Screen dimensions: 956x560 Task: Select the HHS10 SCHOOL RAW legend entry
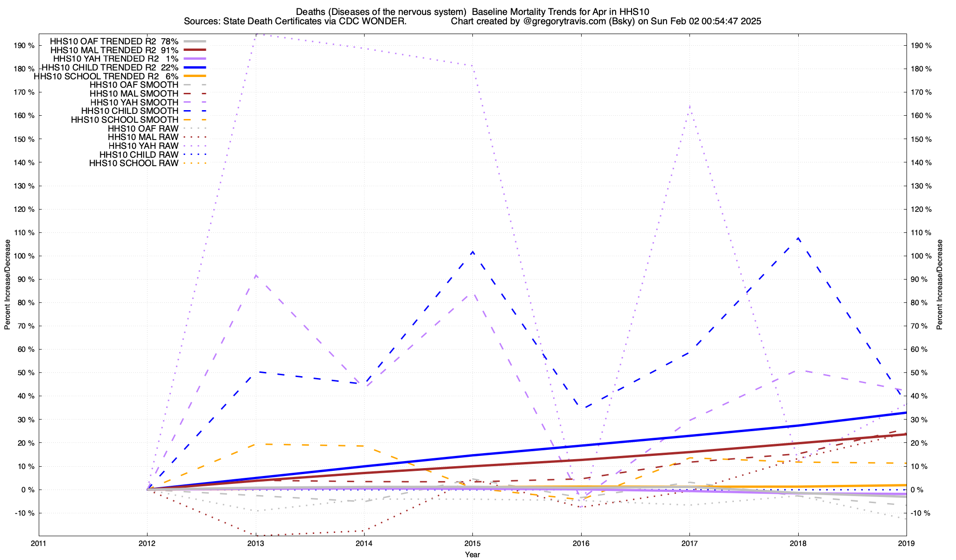[x=134, y=163]
